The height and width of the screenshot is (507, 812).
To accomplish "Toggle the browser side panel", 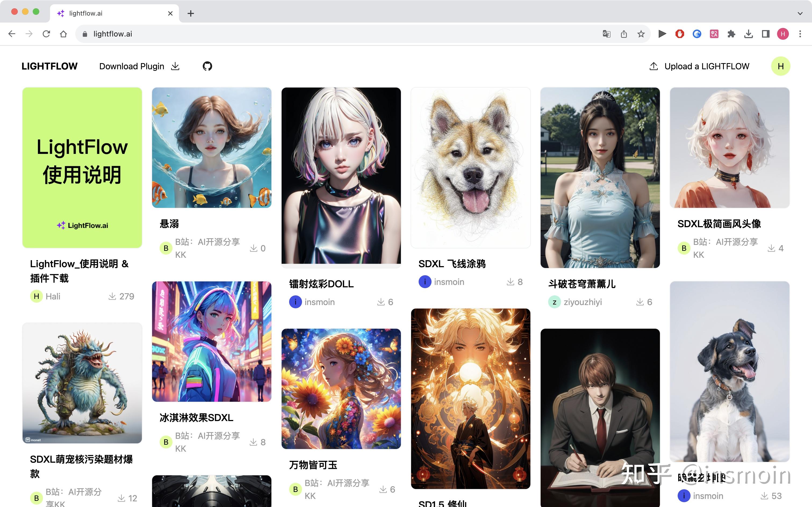I will click(766, 34).
